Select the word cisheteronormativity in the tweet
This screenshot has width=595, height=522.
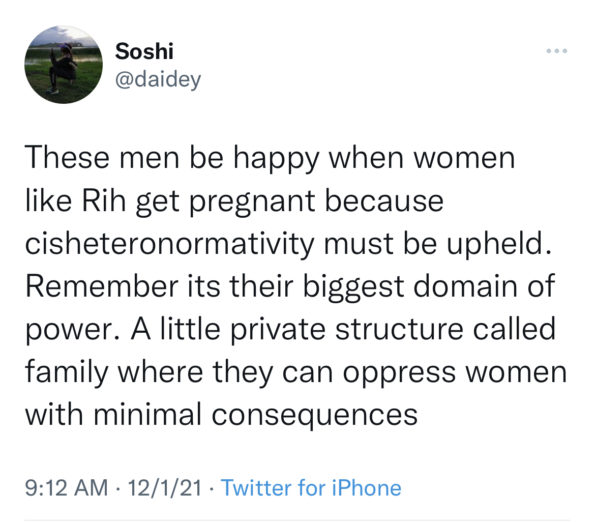(x=170, y=244)
